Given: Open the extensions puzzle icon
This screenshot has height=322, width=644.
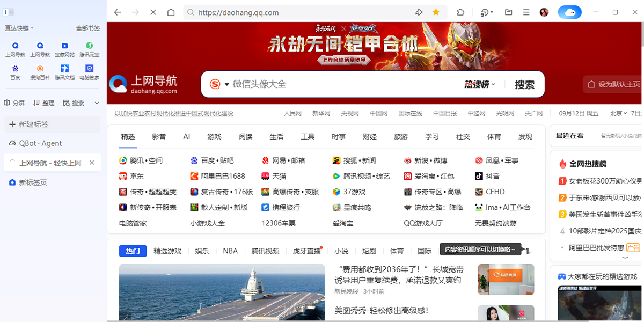Looking at the screenshot, I should point(460,12).
